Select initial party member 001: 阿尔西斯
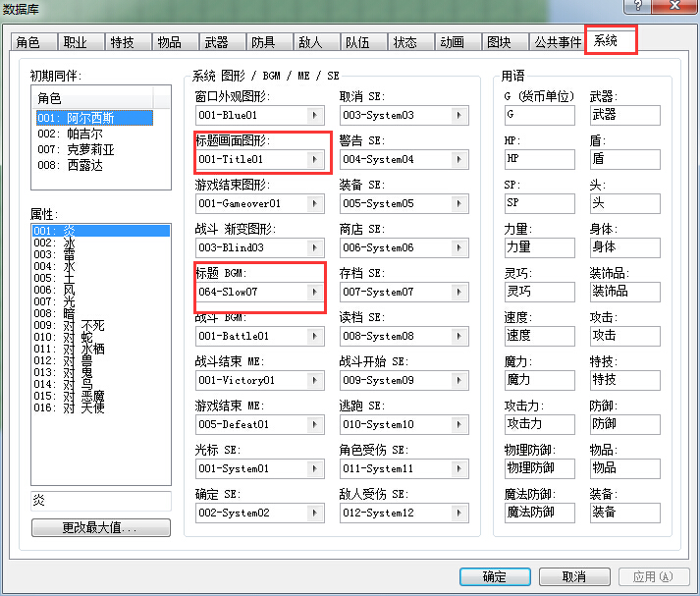Screen dimensions: 700x596 pos(94,118)
